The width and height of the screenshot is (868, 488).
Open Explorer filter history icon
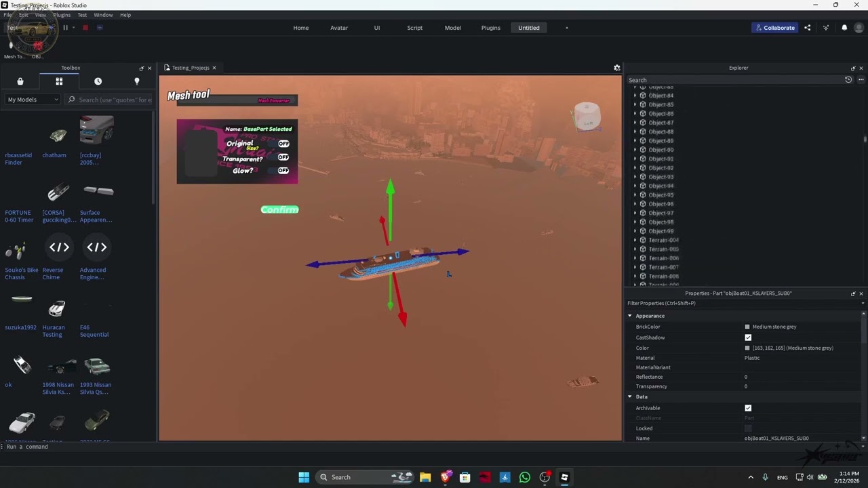[848, 80]
